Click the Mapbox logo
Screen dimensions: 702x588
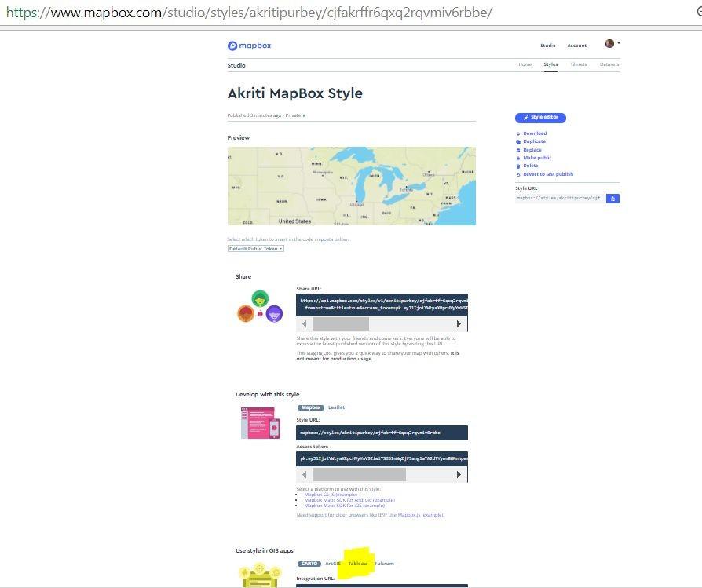[x=249, y=46]
